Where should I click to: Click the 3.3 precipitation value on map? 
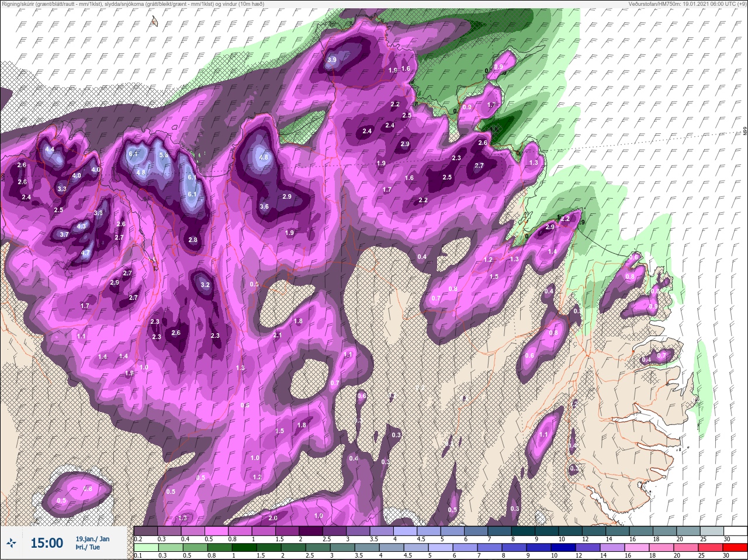pos(62,189)
